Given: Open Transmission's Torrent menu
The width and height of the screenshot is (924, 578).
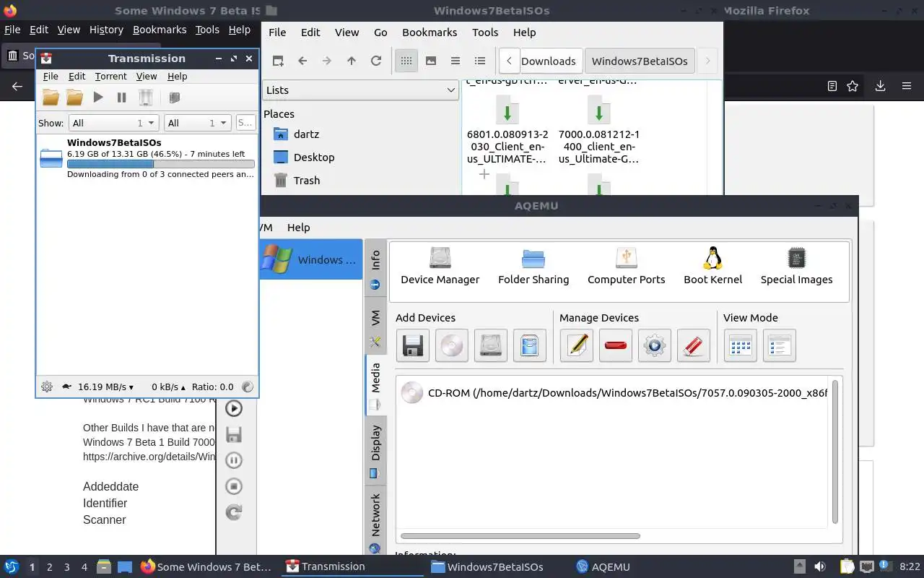Looking at the screenshot, I should [110, 76].
